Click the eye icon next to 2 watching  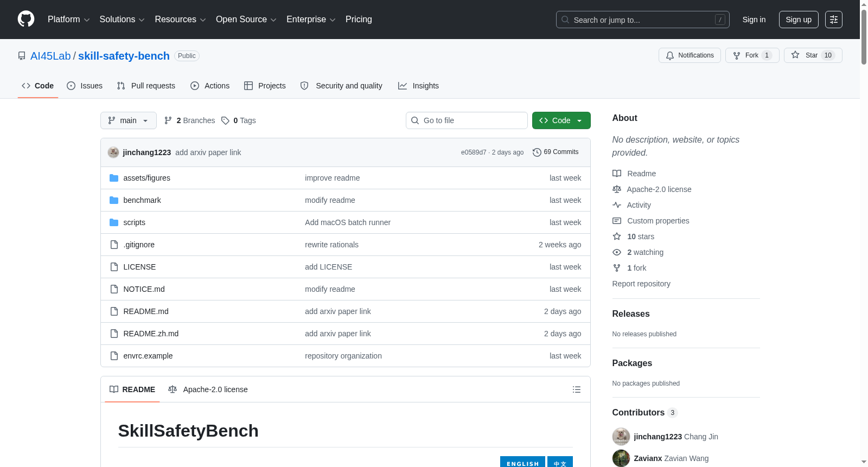click(x=617, y=252)
